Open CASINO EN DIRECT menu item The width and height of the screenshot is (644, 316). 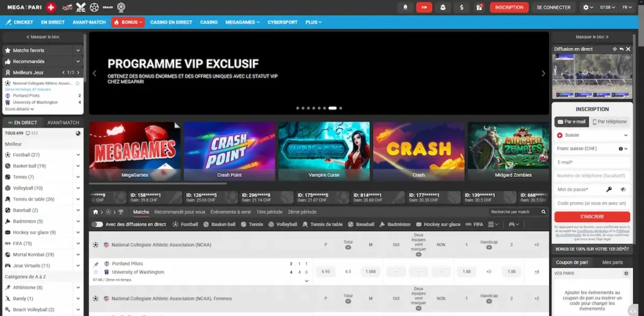point(171,22)
